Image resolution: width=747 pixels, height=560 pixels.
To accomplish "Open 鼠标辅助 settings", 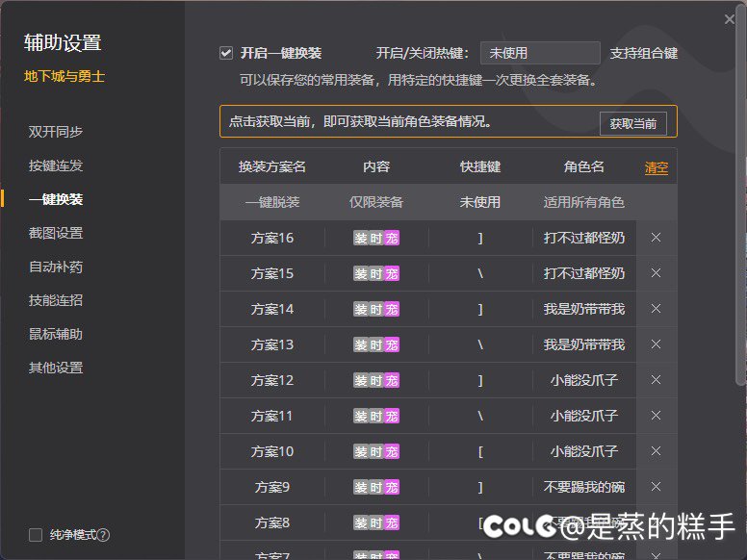I will [x=56, y=334].
